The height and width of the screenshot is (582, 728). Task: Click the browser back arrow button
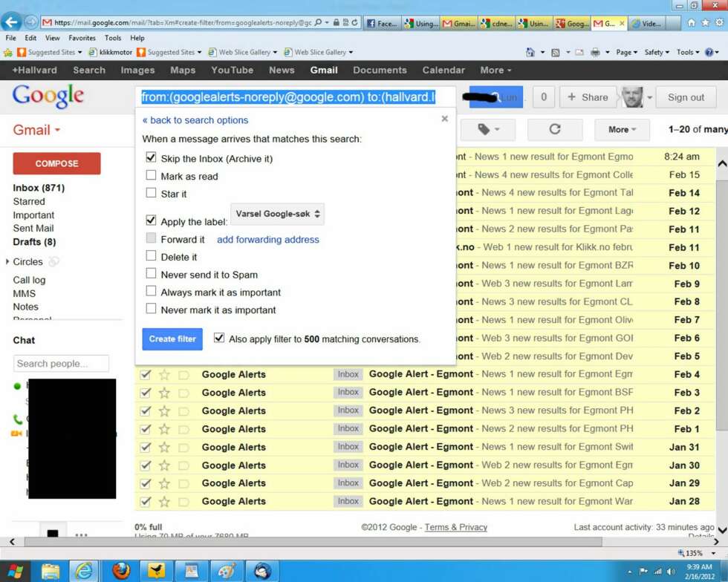(12, 22)
